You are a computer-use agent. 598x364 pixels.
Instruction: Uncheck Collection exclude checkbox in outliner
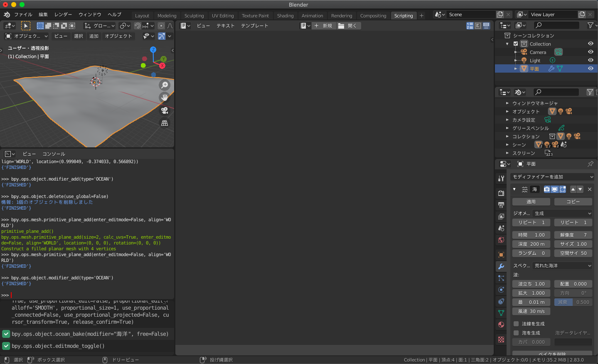[516, 44]
